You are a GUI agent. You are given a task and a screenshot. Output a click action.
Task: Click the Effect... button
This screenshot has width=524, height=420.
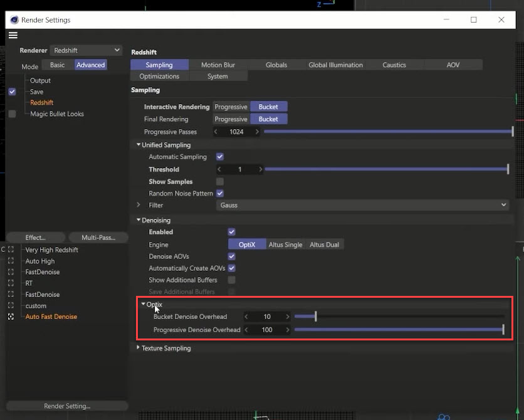click(36, 238)
